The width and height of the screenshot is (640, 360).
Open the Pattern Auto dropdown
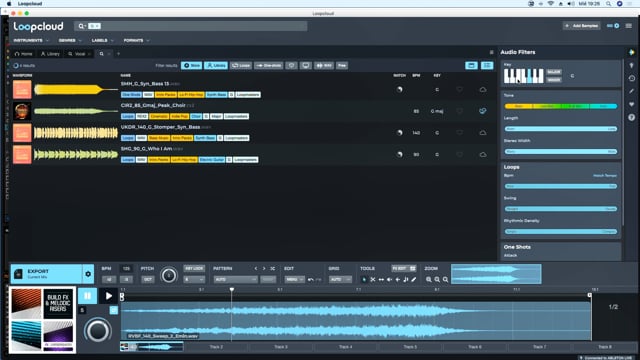236,280
